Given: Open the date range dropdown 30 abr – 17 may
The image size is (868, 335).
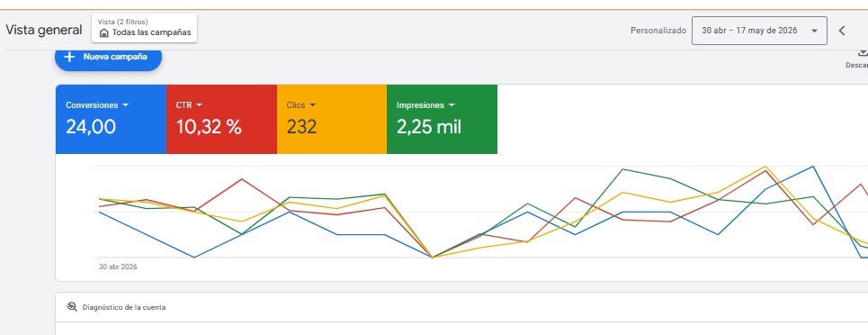Looking at the screenshot, I should [759, 31].
